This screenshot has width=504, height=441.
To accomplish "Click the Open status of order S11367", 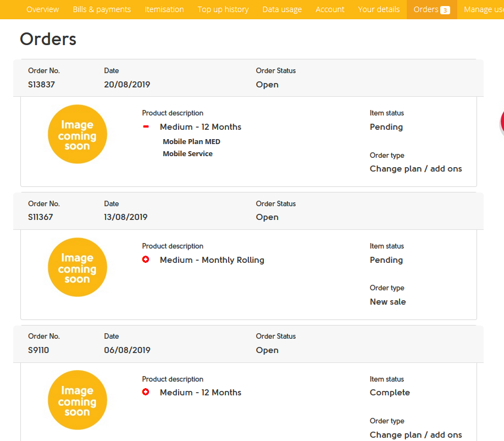I will click(x=267, y=217).
